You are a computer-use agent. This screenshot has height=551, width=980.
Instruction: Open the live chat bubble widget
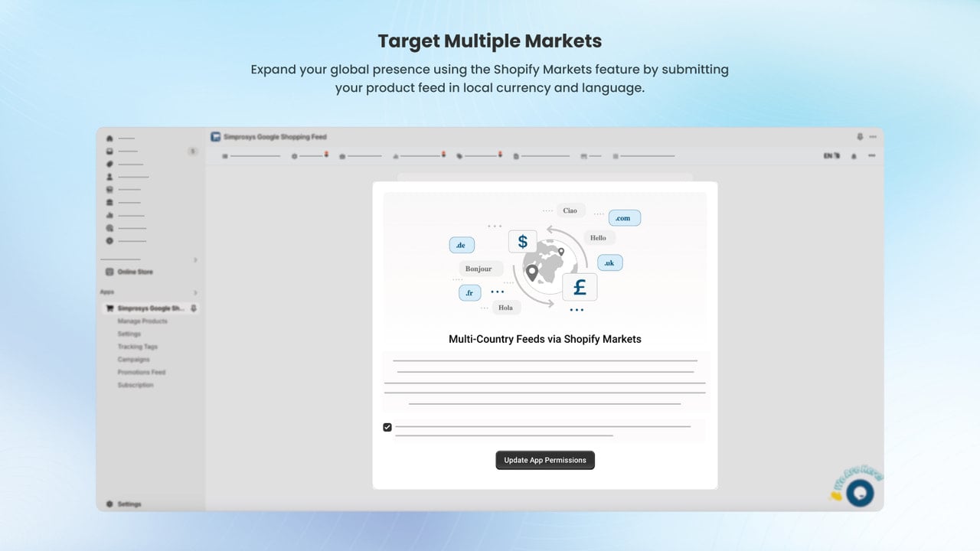[x=860, y=493]
